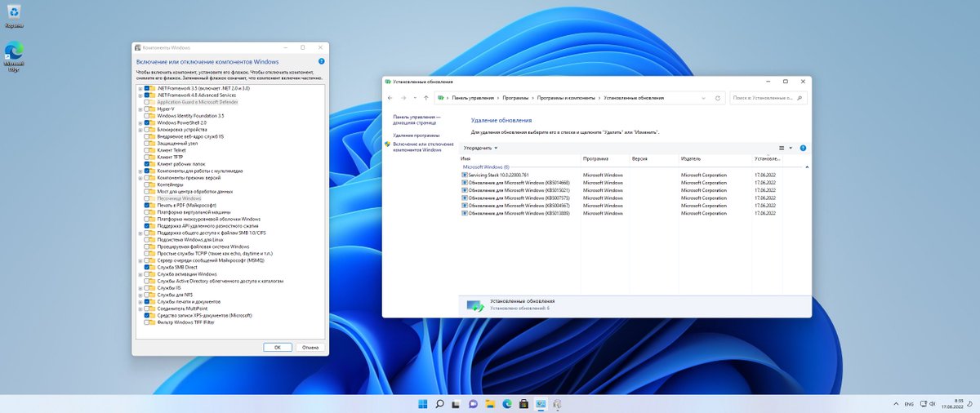Screen dimensions: 980x413
Task: Open Task View from the taskbar
Action: 457,403
